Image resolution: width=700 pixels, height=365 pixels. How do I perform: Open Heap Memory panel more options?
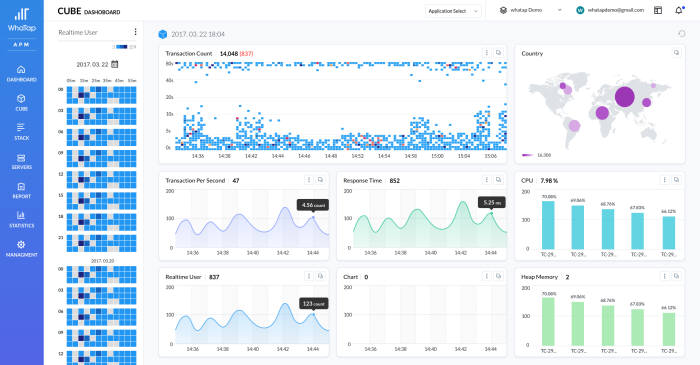pyautogui.click(x=665, y=276)
